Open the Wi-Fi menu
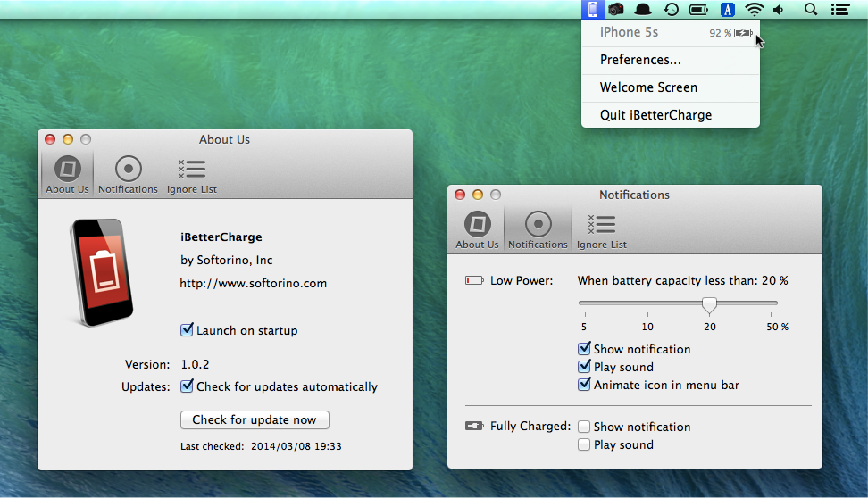Screen dimensions: 868x498 click(x=754, y=10)
